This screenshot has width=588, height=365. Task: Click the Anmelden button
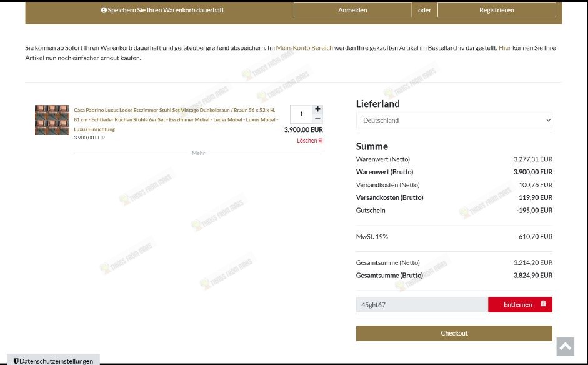coord(352,10)
